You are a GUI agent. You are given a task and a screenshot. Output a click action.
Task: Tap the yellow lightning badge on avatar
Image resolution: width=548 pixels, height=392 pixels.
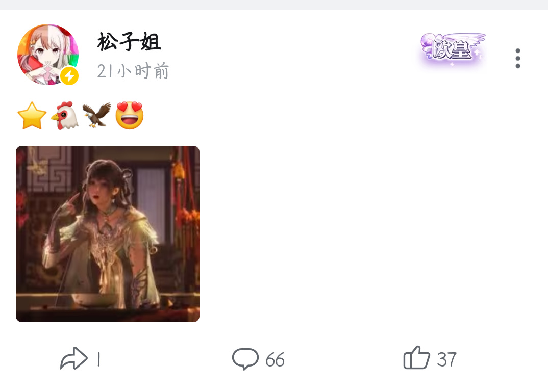(69, 76)
